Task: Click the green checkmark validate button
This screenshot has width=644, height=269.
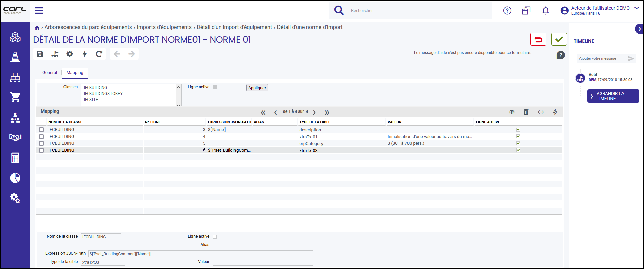Action: (559, 39)
